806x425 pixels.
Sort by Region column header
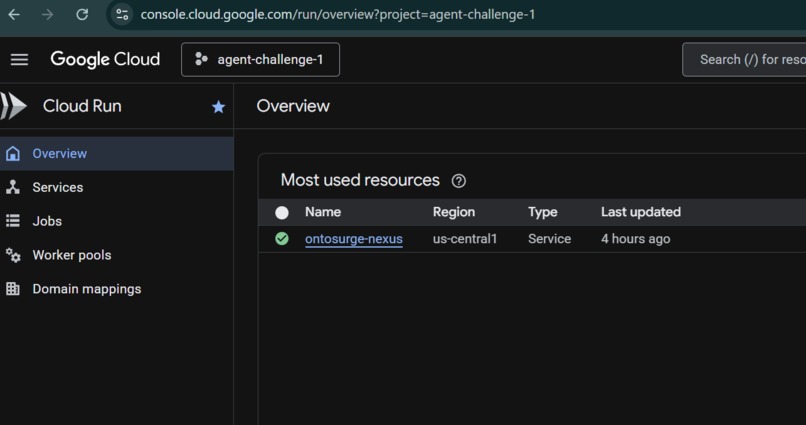(454, 212)
